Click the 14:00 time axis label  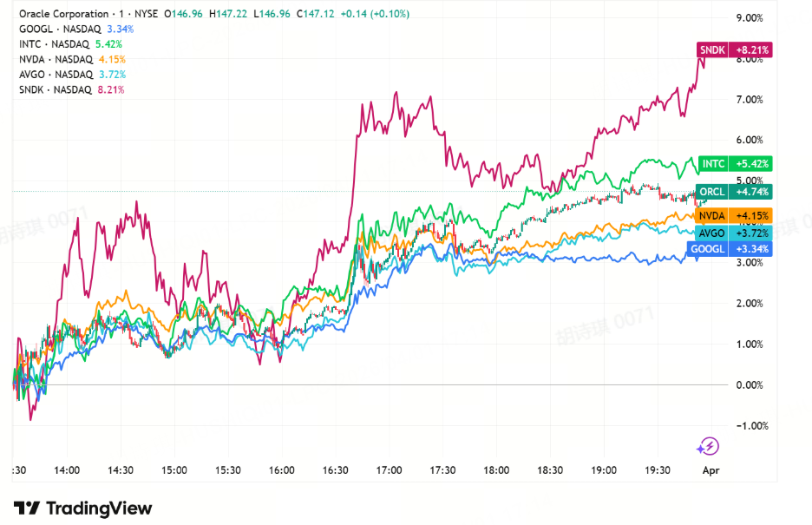[x=67, y=470]
